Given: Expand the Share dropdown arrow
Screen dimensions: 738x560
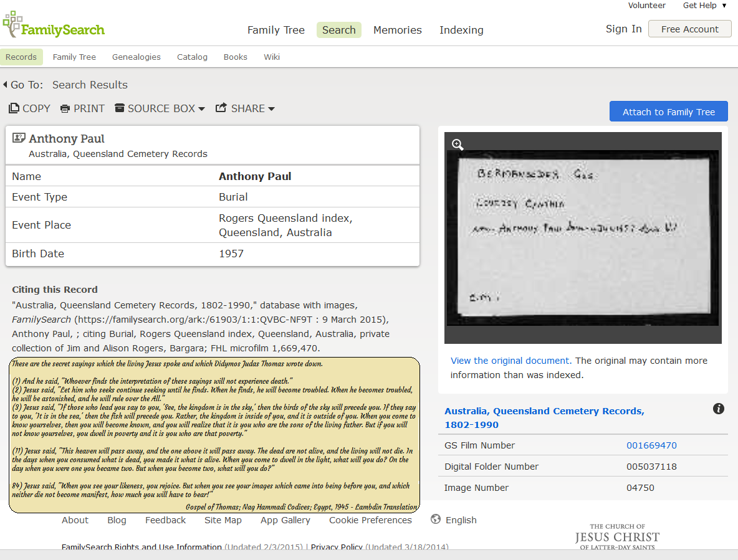Looking at the screenshot, I should click(x=272, y=109).
